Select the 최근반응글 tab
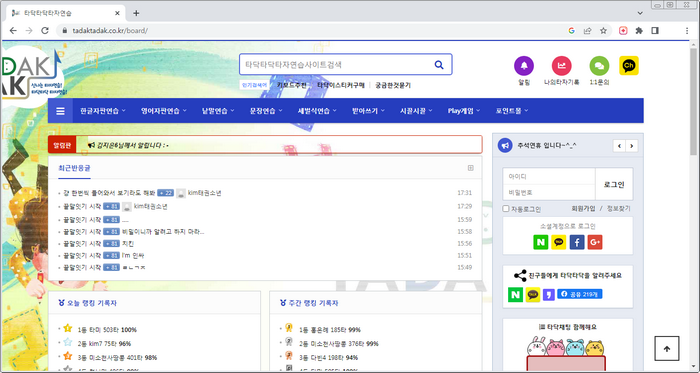The width and height of the screenshot is (700, 373). [74, 168]
